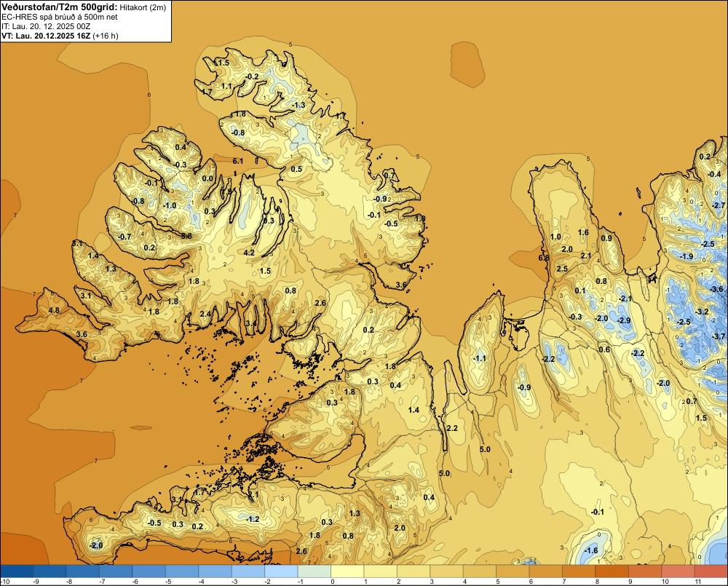Click the 'Hitakort (2m)' label
728x586 pixels.
pyautogui.click(x=143, y=7)
